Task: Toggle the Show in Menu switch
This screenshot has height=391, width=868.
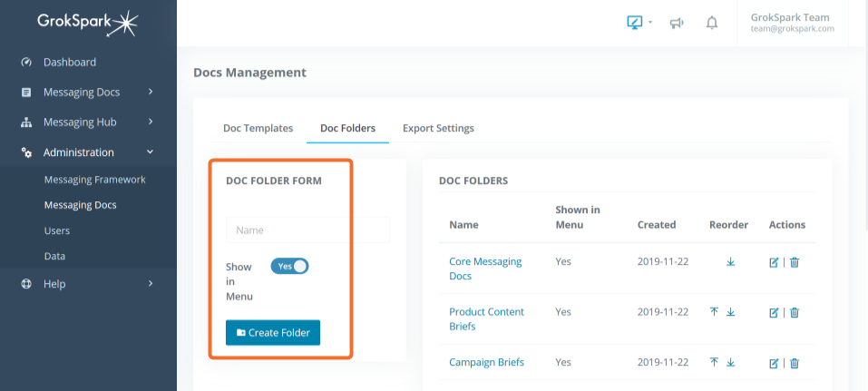Action: tap(289, 267)
